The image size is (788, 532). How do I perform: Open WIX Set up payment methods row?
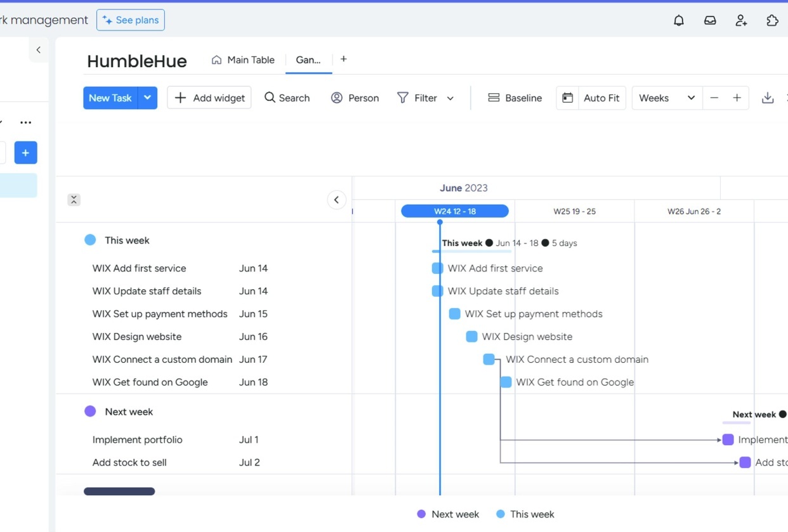tap(160, 314)
